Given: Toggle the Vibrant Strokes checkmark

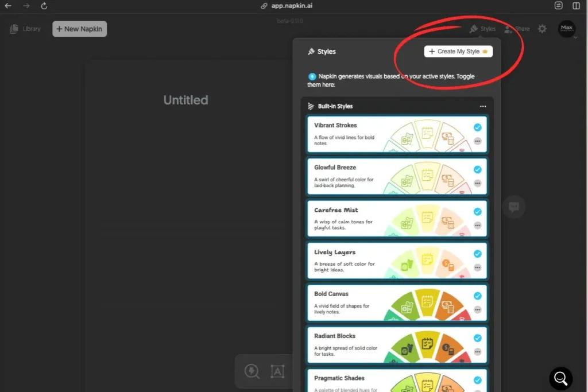Looking at the screenshot, I should click(477, 127).
